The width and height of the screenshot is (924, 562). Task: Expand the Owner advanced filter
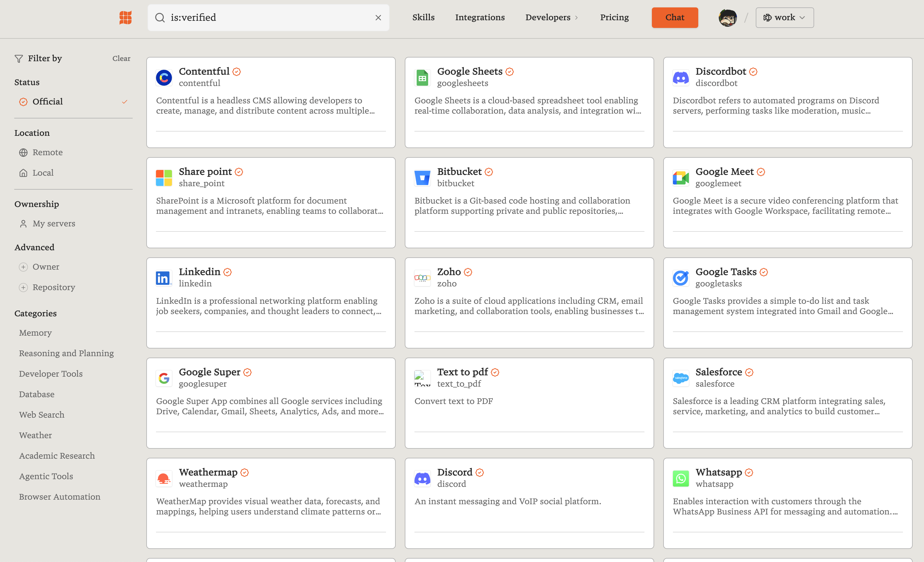point(39,267)
